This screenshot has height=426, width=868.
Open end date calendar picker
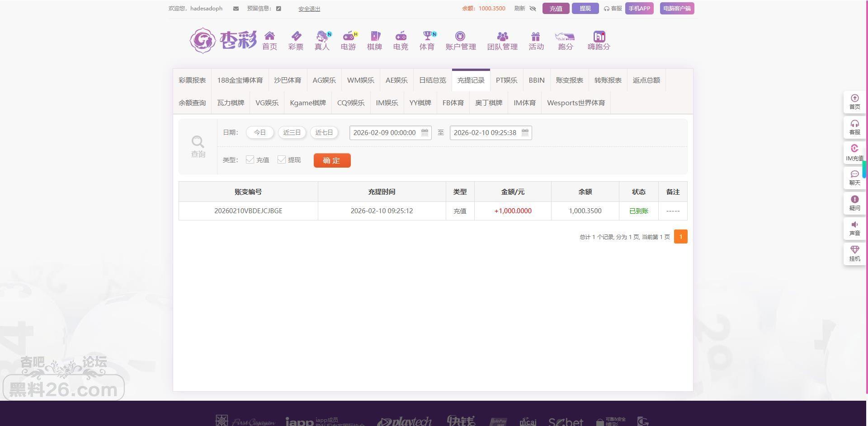(525, 132)
